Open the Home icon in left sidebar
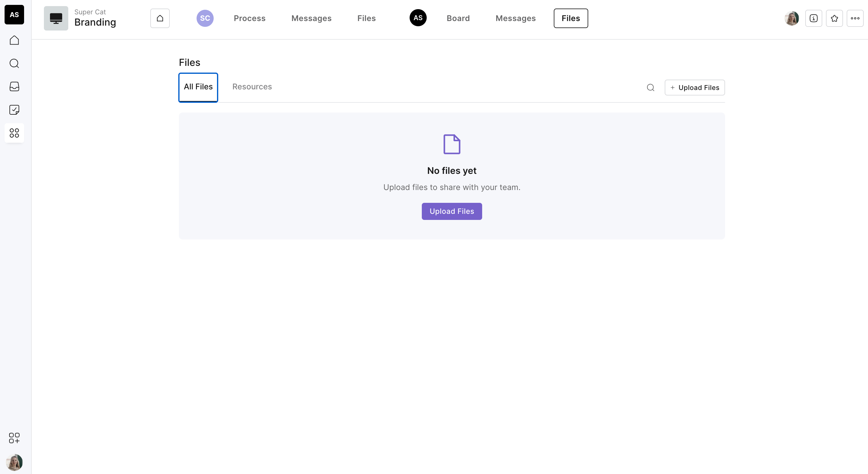Image resolution: width=868 pixels, height=474 pixels. [14, 40]
